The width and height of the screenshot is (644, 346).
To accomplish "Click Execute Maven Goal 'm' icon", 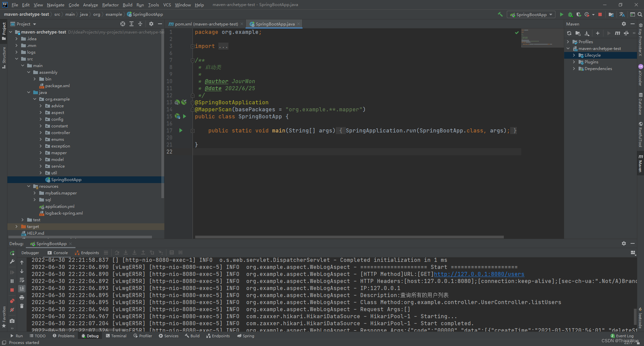I will [x=618, y=33].
